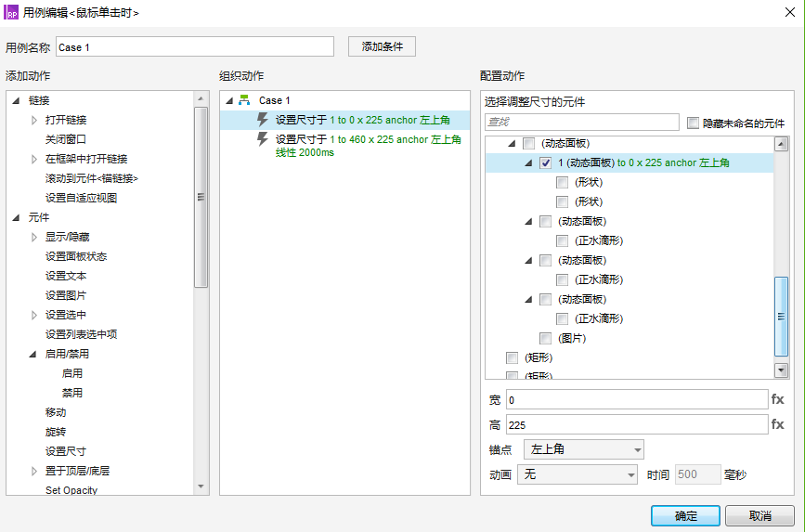Expand 在框架中打开链接 item
The width and height of the screenshot is (805, 532).
pos(33,159)
